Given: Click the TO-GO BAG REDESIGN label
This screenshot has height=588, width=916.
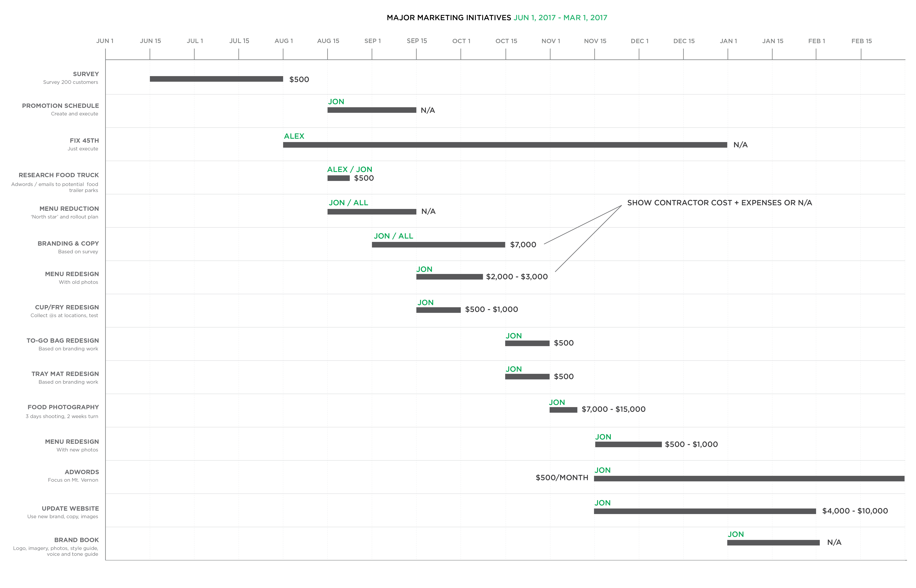Looking at the screenshot, I should pos(63,340).
